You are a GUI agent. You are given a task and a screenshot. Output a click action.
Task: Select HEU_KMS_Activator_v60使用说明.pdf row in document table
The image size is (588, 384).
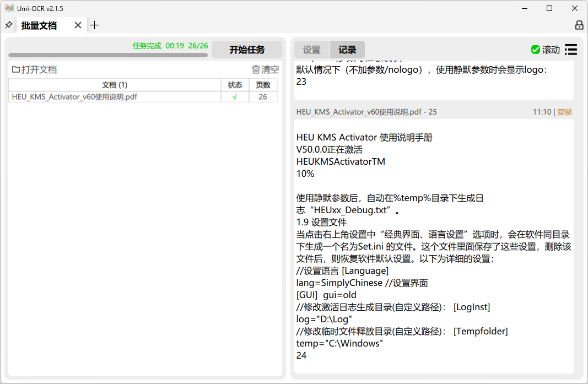point(143,97)
